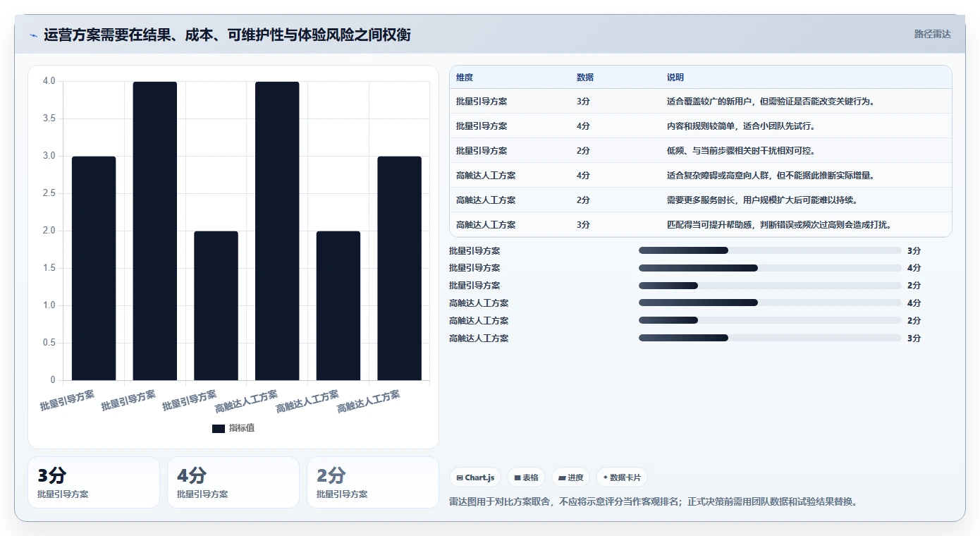The width and height of the screenshot is (980, 536).
Task: Click the 维度 table column header
Action: (x=465, y=78)
